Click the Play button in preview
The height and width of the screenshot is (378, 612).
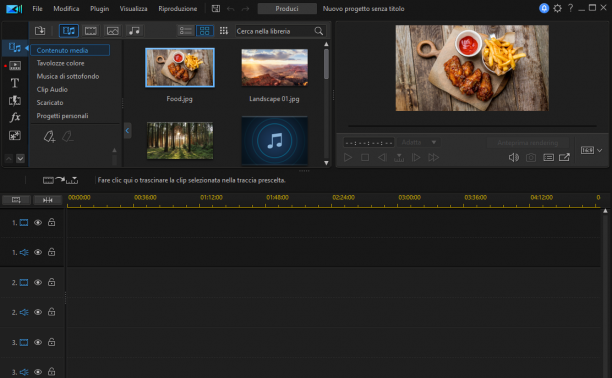(x=348, y=157)
